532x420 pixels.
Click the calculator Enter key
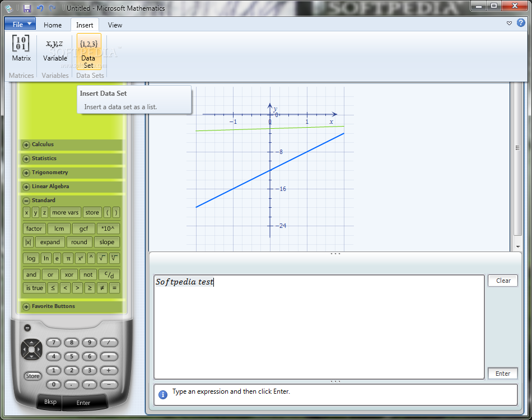83,403
